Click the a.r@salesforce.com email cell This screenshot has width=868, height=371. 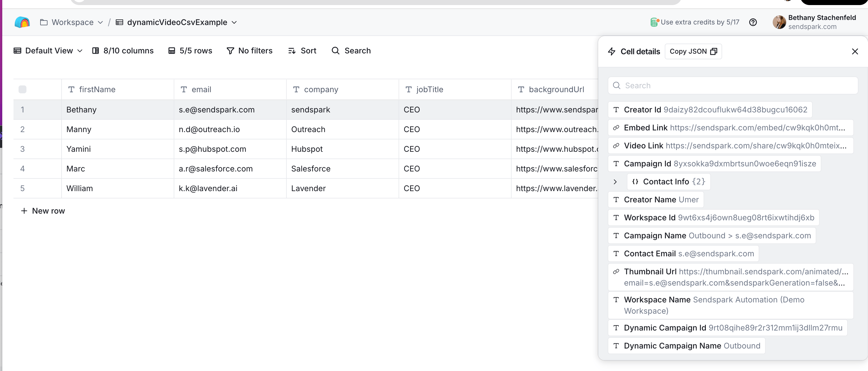pyautogui.click(x=230, y=169)
